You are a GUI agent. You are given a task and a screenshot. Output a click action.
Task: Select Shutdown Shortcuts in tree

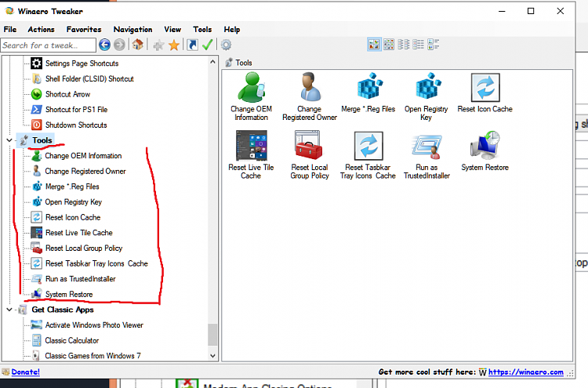pyautogui.click(x=76, y=125)
